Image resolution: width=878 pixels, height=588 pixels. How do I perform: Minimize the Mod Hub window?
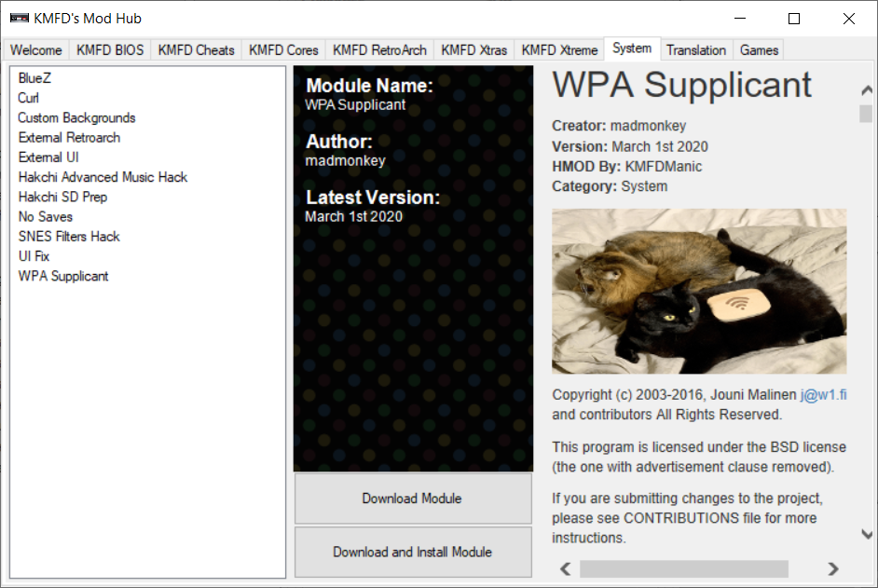740,19
